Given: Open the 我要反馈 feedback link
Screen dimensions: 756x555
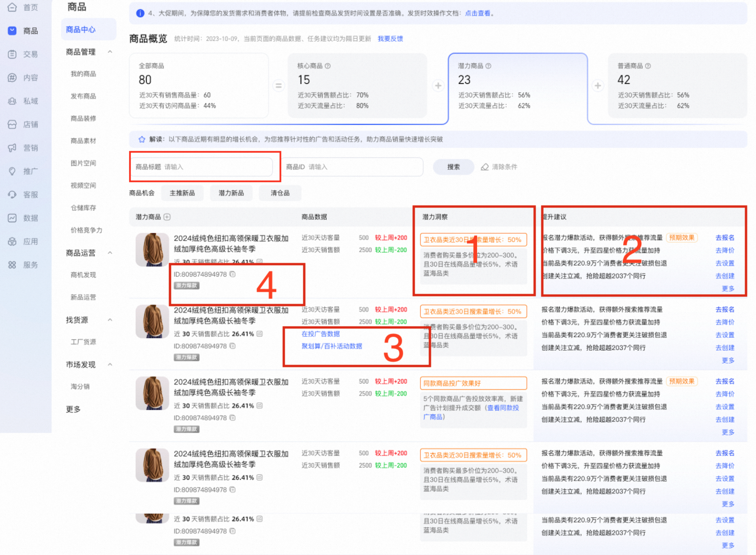Looking at the screenshot, I should 390,39.
